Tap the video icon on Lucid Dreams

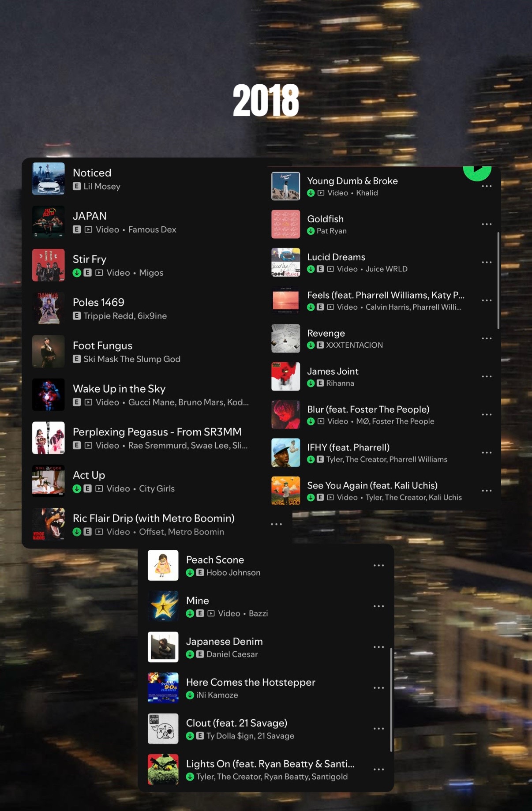coord(330,269)
